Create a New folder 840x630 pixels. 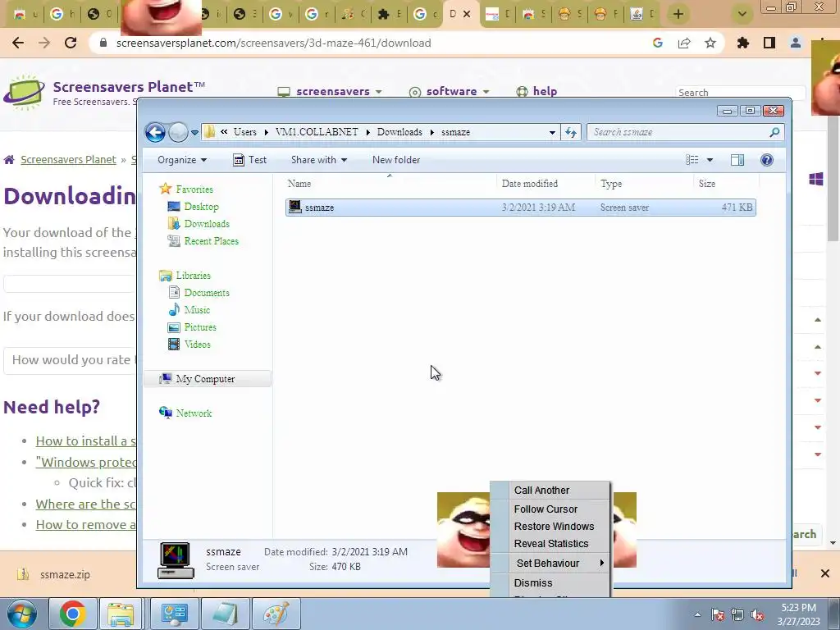(396, 160)
